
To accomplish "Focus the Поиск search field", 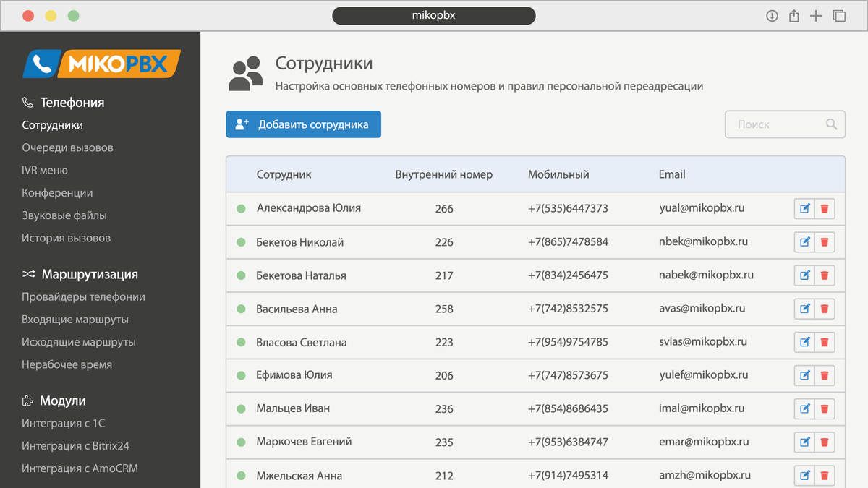I will pyautogui.click(x=785, y=124).
